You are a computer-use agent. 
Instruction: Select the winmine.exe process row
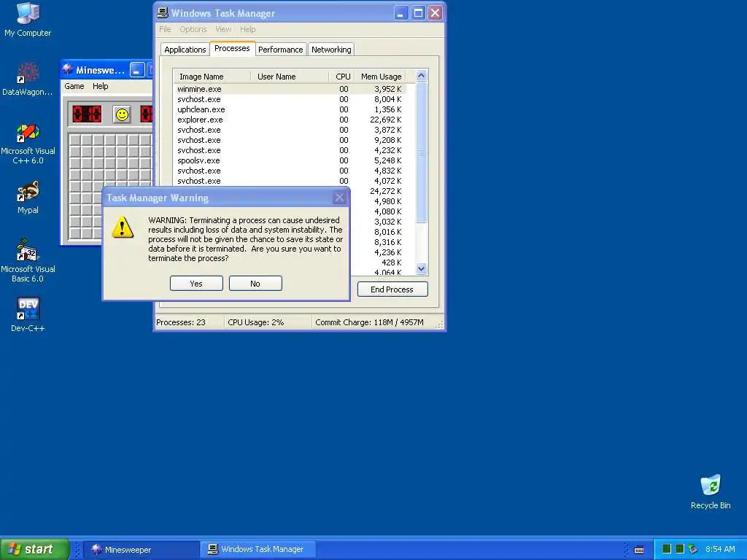[x=290, y=89]
